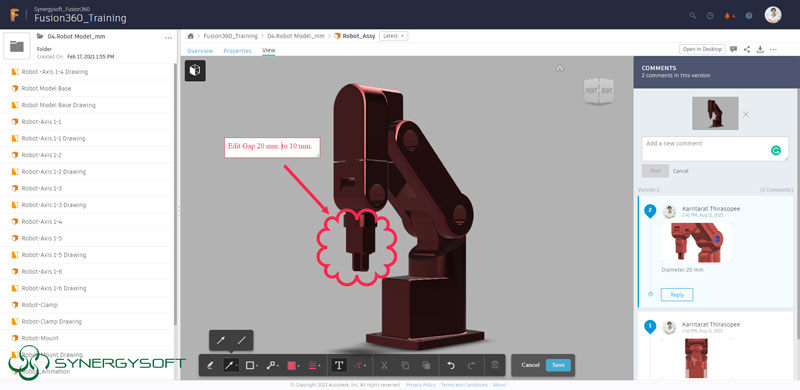Select the View tab
800x390 pixels.
point(268,51)
